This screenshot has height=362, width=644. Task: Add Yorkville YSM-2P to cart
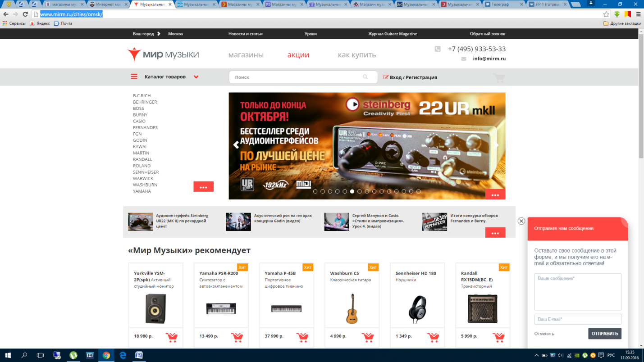(x=171, y=337)
